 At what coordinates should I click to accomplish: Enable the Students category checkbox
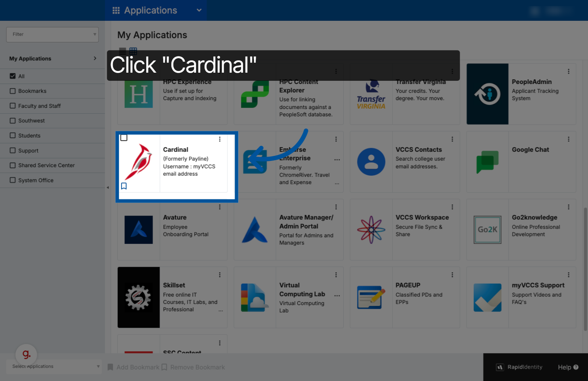13,135
